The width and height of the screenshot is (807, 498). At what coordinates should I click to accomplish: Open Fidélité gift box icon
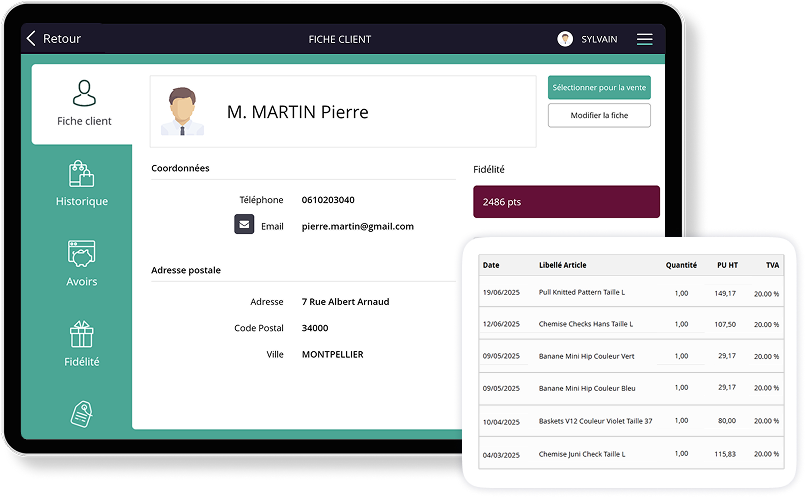[81, 334]
